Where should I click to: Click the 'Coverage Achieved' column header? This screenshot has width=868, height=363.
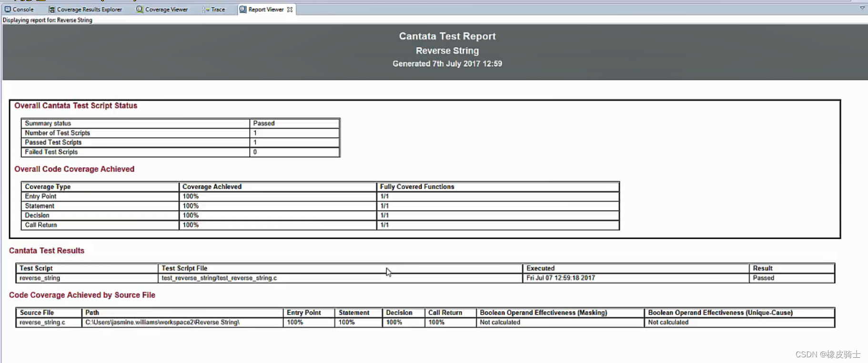(x=278, y=187)
